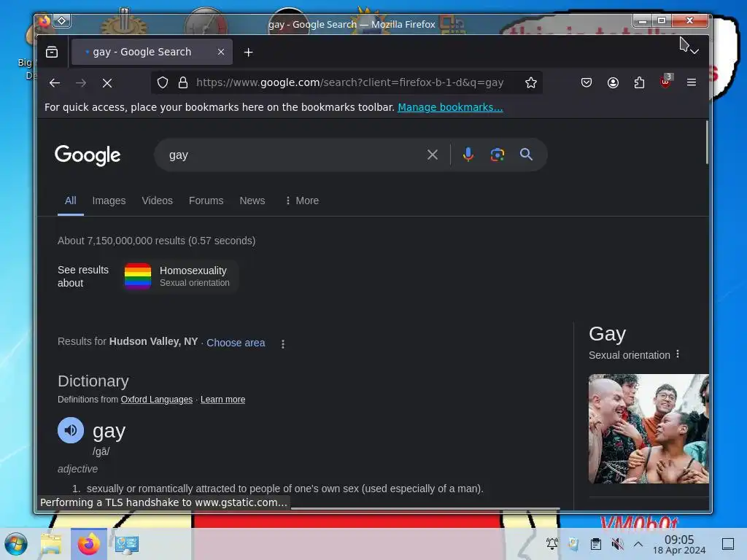Toggle the muted volume tray icon

click(617, 544)
